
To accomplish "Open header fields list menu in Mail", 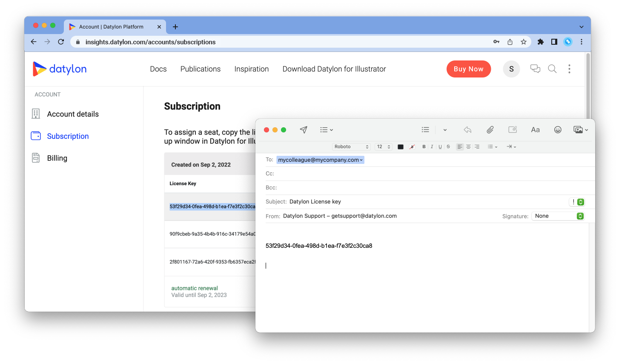I will 327,130.
